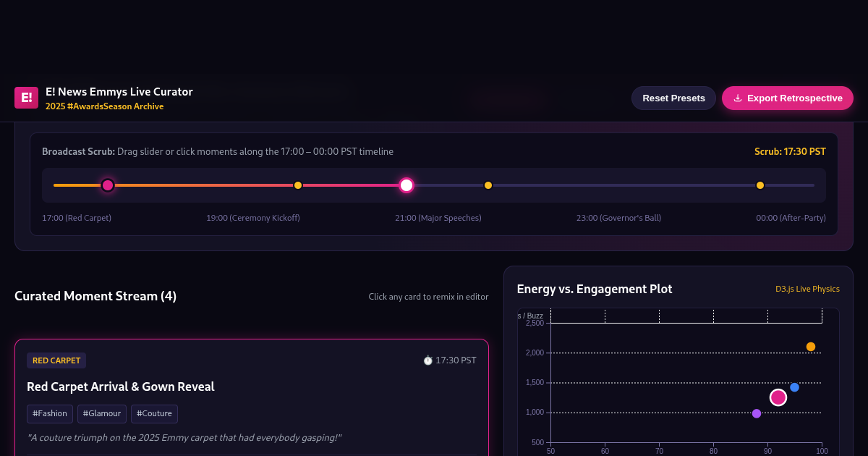Screen dimensions: 868x456
Task: Click the 17:00 (Red Carpet) timeline label
Action: click(77, 218)
